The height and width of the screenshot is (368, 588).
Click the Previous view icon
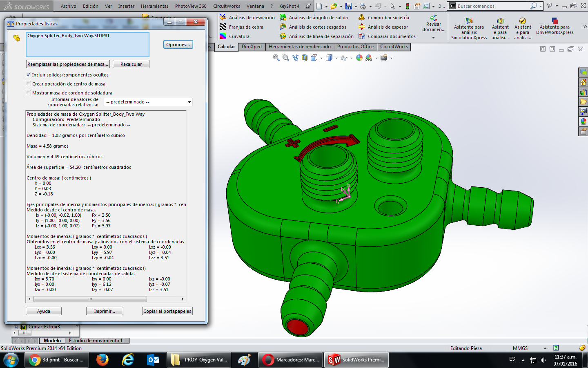[x=295, y=58]
